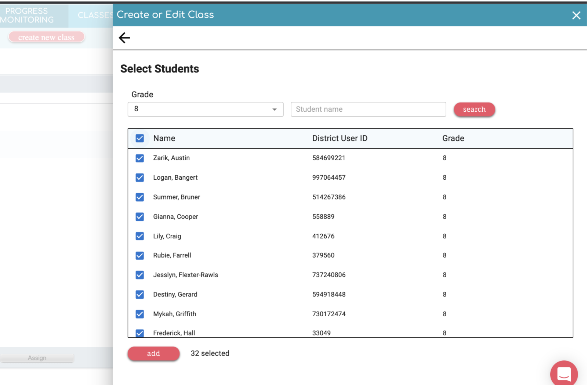Click district ID 997064457
This screenshot has height=385, width=588.
[x=329, y=177]
